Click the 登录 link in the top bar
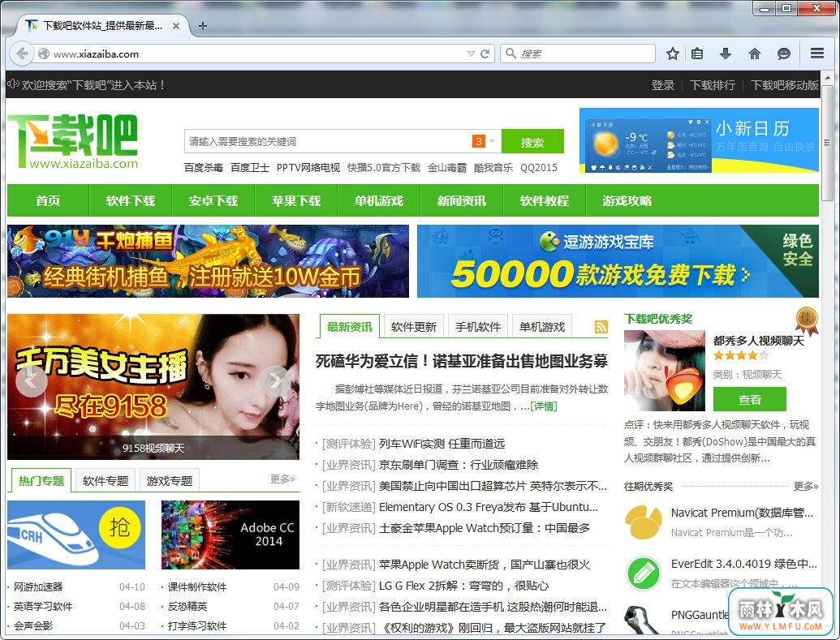 663,85
